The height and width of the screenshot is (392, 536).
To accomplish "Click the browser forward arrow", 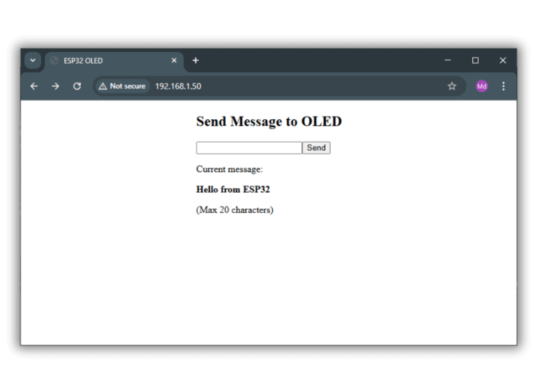I will tap(55, 86).
